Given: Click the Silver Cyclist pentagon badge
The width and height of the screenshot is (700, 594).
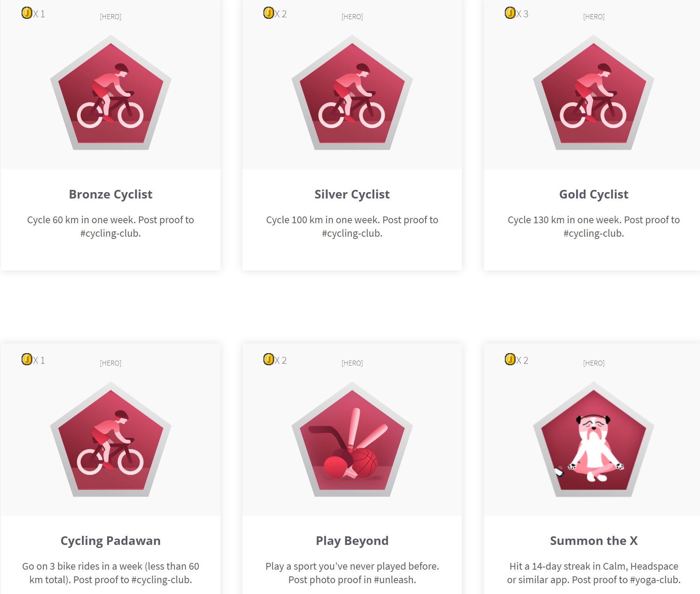Looking at the screenshot, I should pyautogui.click(x=352, y=93).
